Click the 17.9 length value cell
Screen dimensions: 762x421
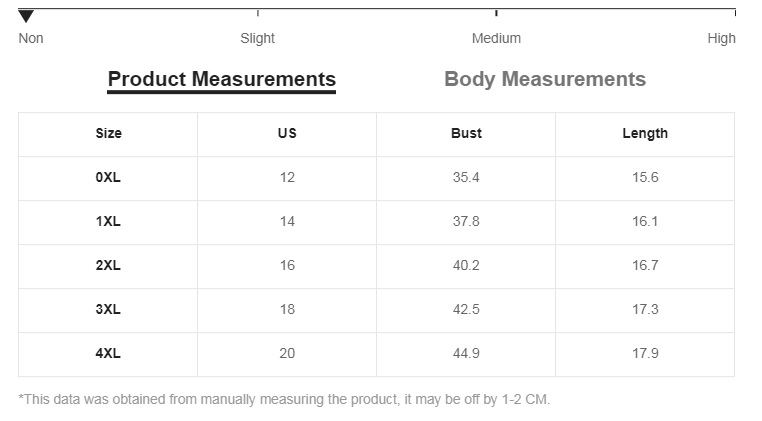tap(645, 354)
